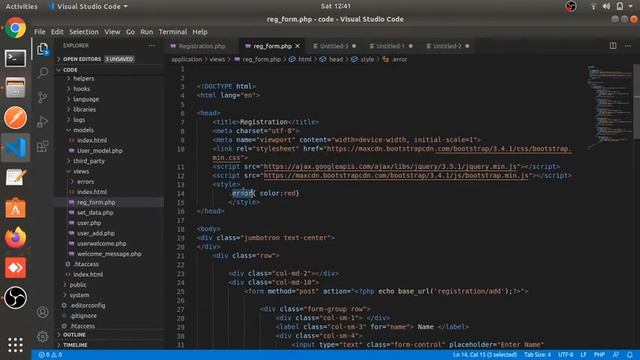
Task: Launch Google Chrome from the dock
Action: (x=16, y=28)
